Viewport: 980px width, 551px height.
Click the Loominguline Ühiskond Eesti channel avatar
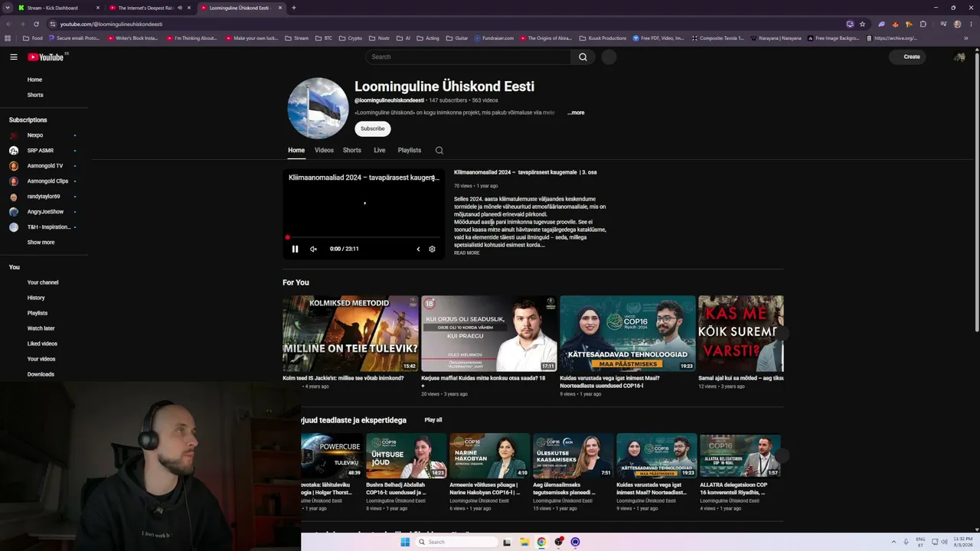coord(318,108)
